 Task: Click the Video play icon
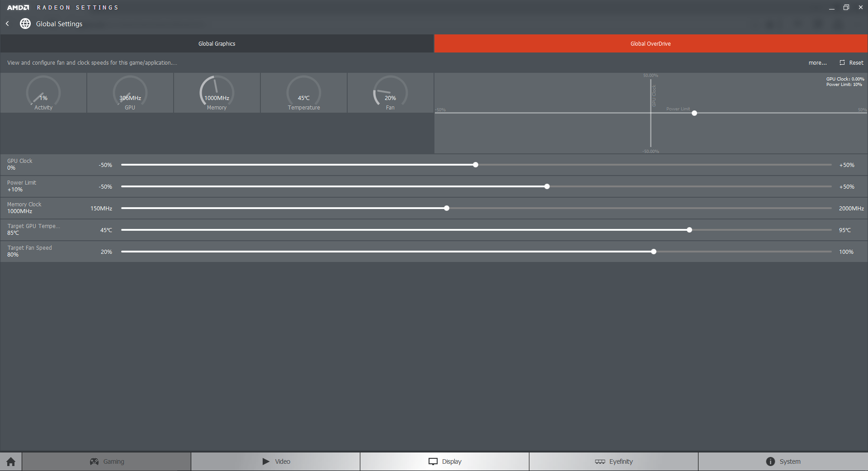click(266, 461)
